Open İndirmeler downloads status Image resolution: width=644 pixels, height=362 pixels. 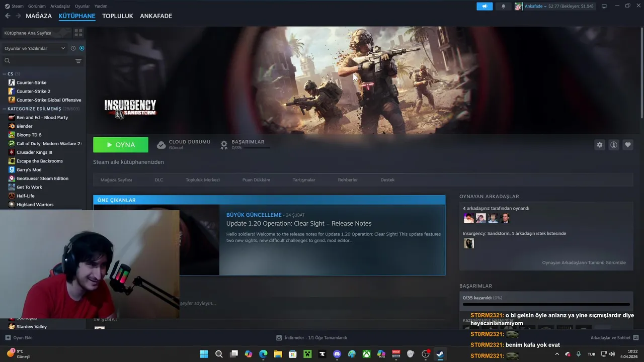(312, 338)
